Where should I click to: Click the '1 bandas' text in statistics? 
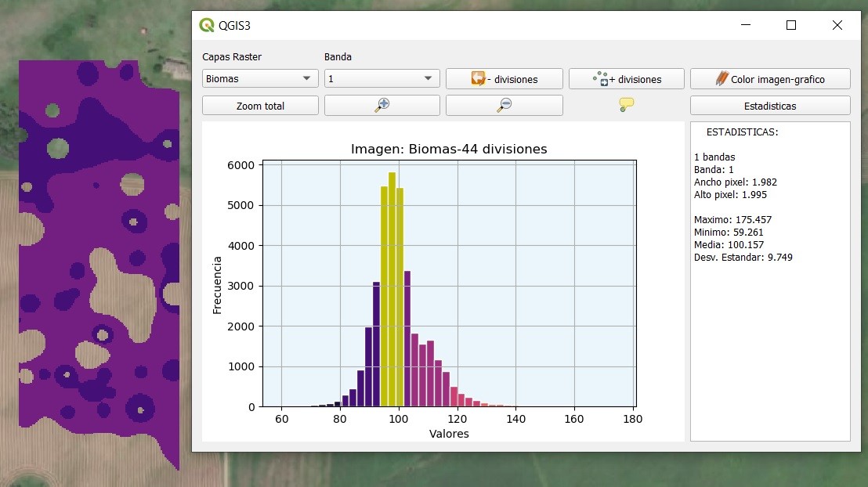(714, 157)
